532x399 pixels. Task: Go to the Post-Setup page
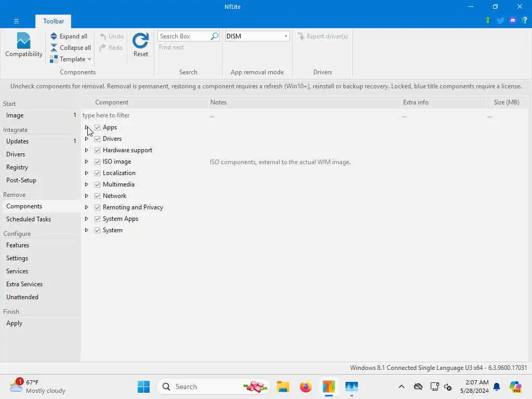click(x=40, y=180)
